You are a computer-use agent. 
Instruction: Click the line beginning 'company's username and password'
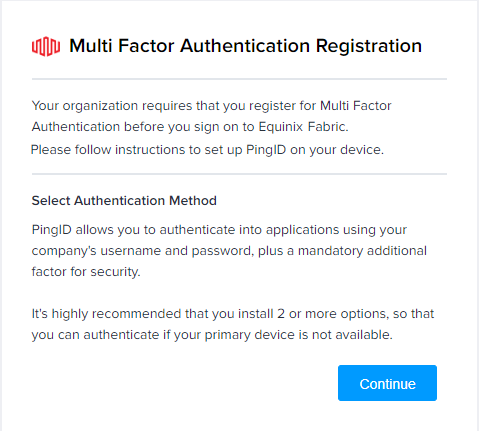pyautogui.click(x=229, y=251)
